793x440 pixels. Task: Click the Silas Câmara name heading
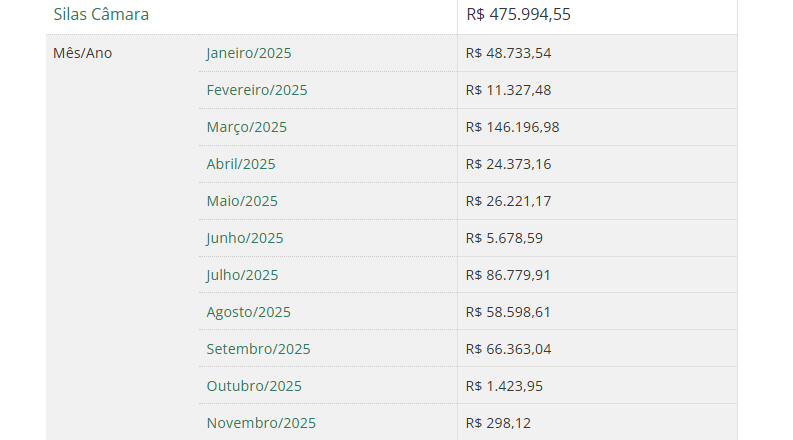[x=101, y=15]
